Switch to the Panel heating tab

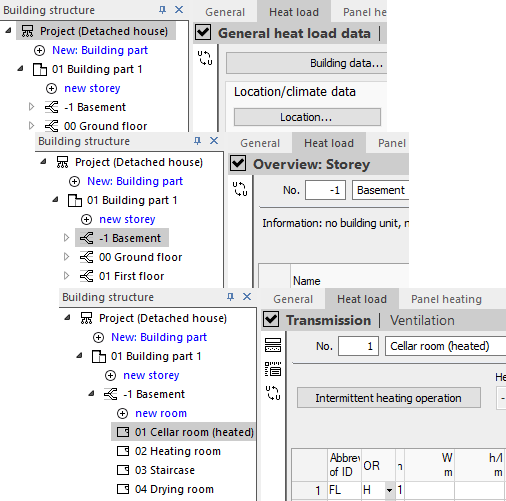[446, 299]
